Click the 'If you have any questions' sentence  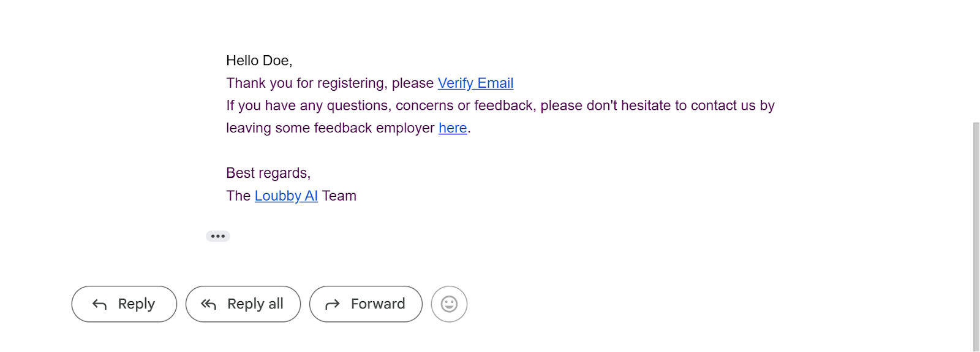tap(500, 105)
